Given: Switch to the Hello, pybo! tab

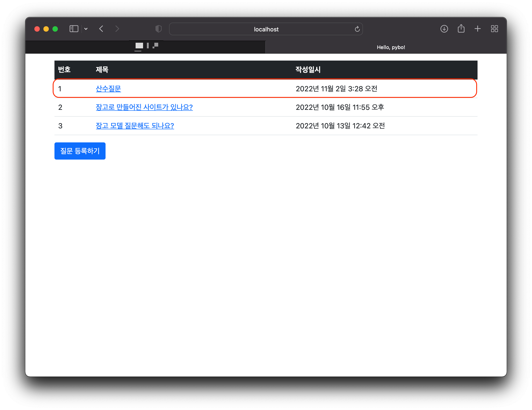Looking at the screenshot, I should click(x=391, y=47).
